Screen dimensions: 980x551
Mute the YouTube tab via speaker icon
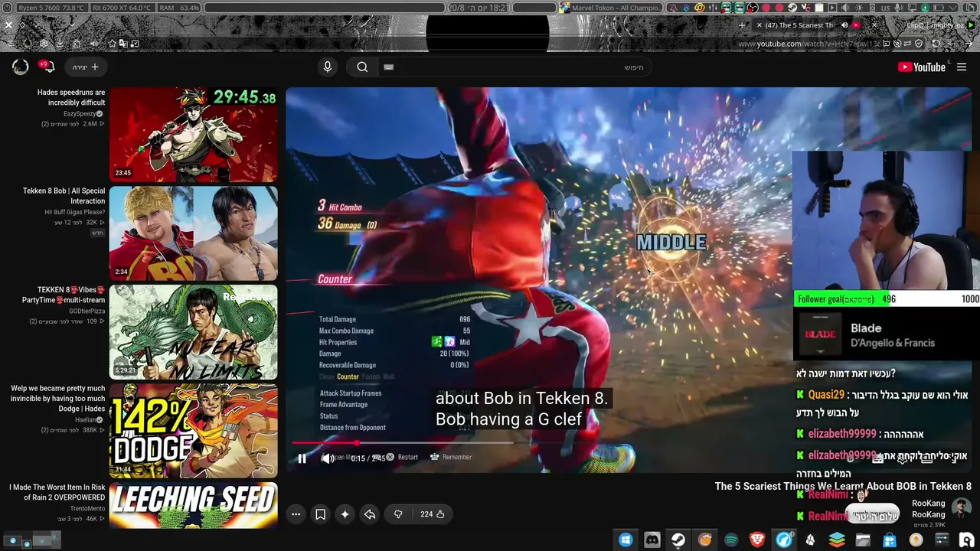[x=844, y=25]
